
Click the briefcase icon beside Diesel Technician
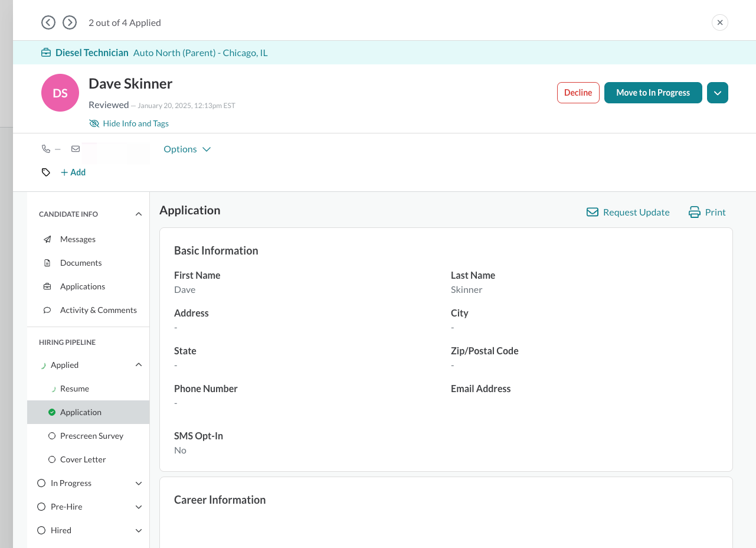(46, 53)
